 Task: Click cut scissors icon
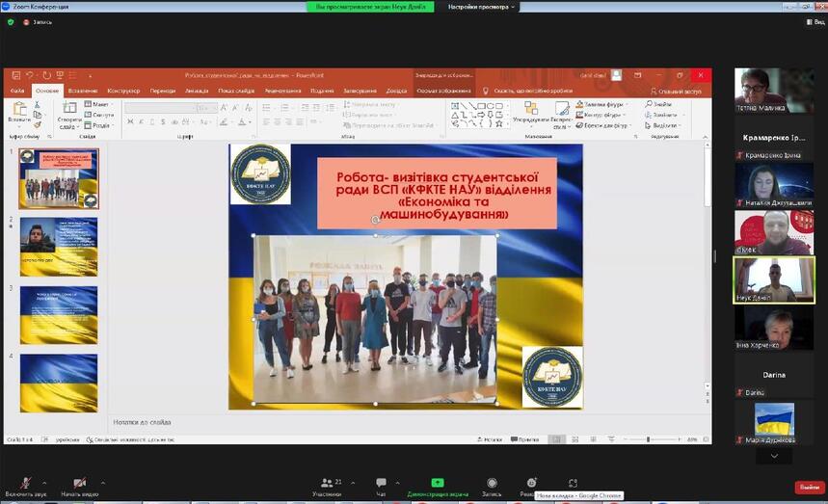[x=37, y=104]
